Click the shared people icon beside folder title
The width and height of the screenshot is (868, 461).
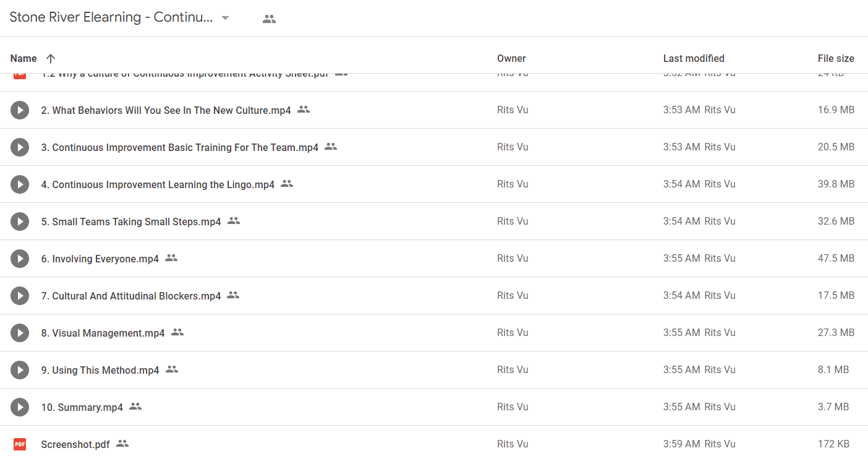(269, 19)
